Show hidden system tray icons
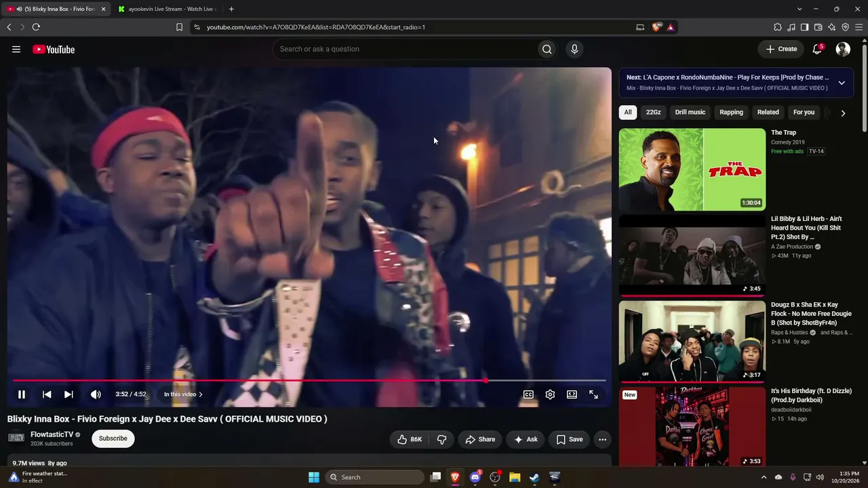 tap(764, 477)
